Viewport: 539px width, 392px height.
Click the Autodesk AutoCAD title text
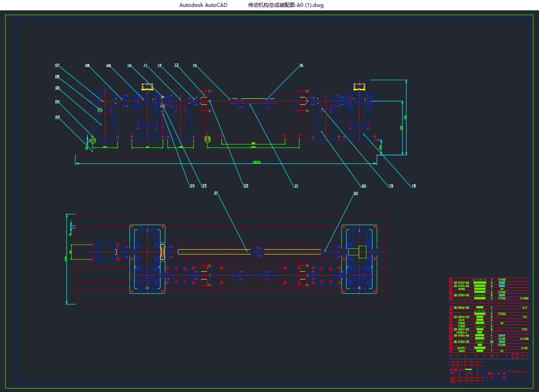pyautogui.click(x=203, y=5)
